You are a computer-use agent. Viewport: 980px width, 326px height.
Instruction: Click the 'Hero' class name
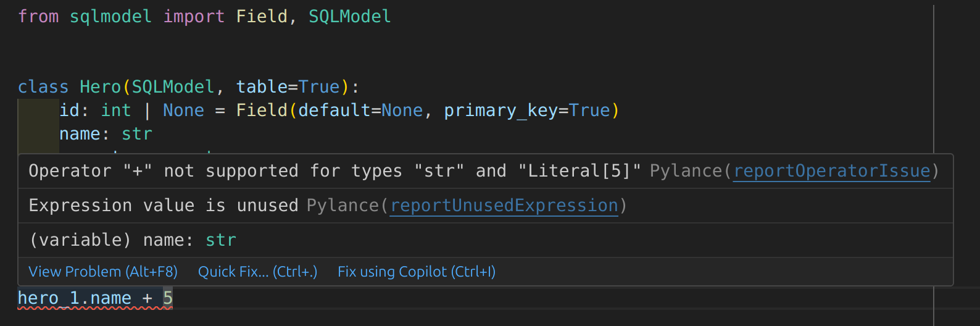100,87
